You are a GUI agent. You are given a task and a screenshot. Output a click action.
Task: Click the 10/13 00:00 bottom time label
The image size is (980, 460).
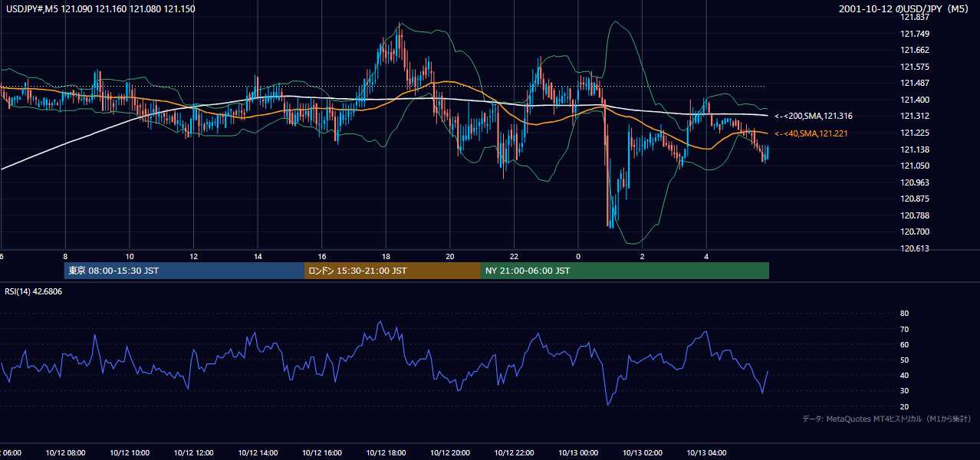578,452
